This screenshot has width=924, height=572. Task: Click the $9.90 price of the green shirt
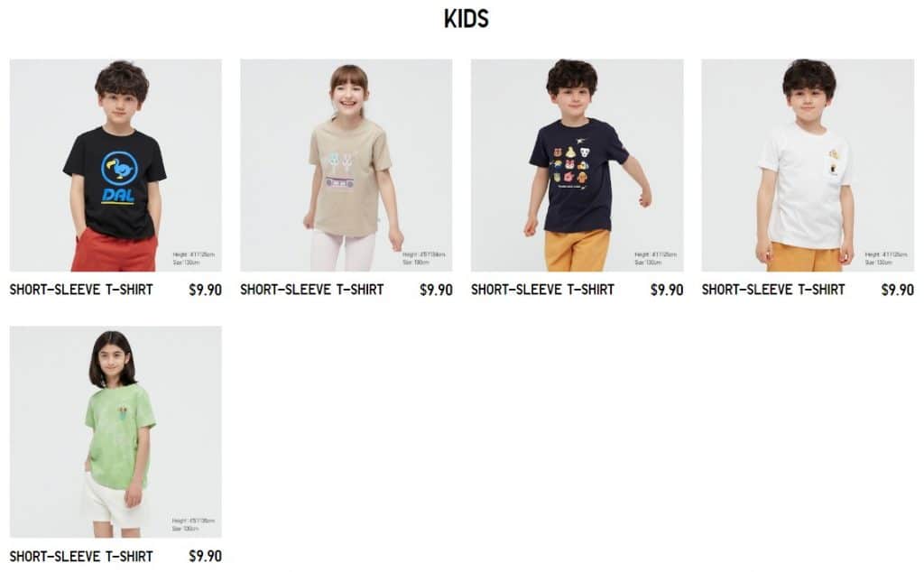tap(205, 556)
